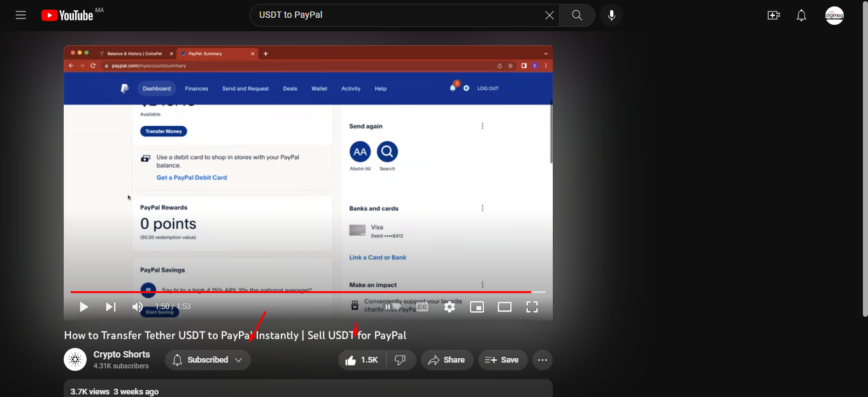Skip to the next video
Viewport: 868px width, 397px height.
click(x=110, y=307)
